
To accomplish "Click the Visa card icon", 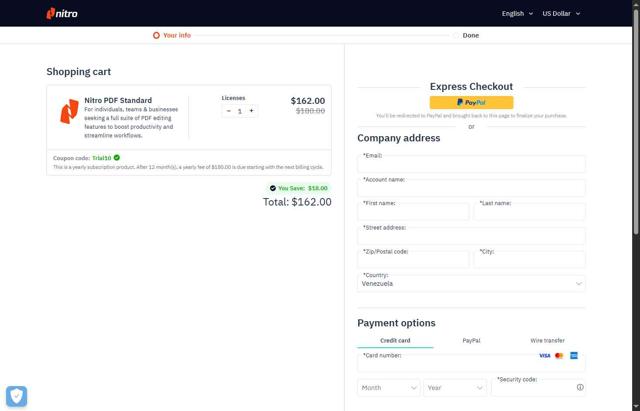I will click(x=544, y=355).
